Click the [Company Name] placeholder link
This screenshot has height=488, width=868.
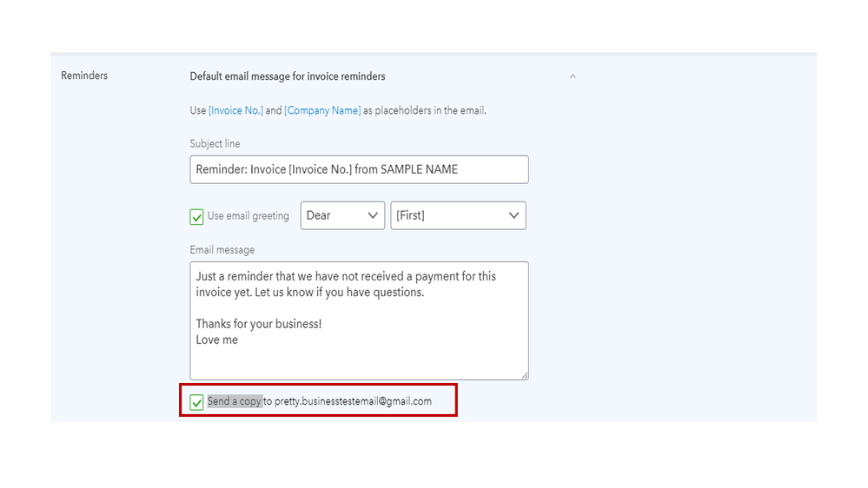[322, 111]
